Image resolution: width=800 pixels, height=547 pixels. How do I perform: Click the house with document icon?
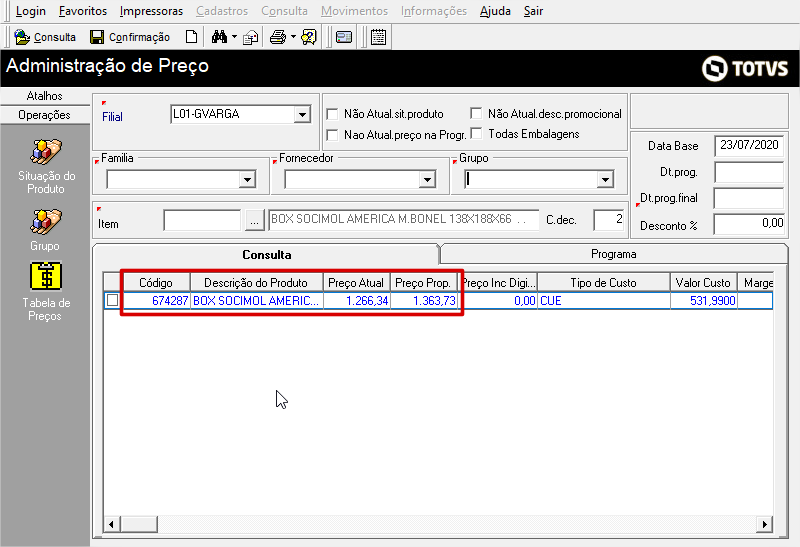pyautogui.click(x=250, y=37)
